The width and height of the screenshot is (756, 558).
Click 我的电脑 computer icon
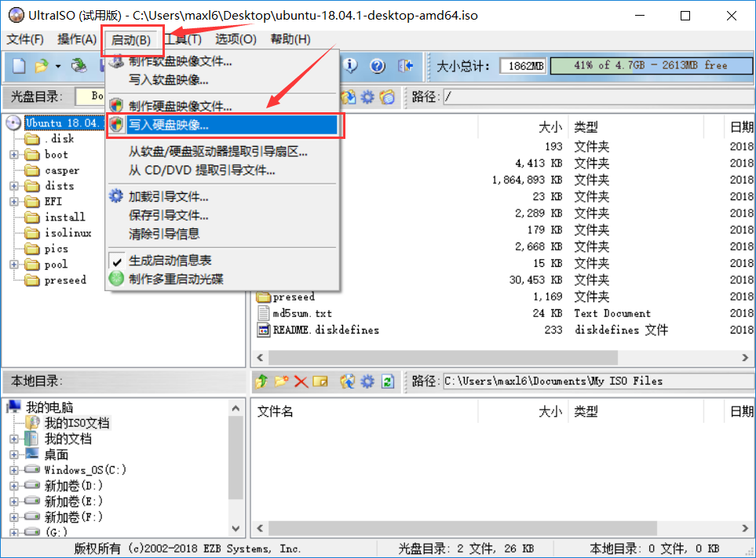14,407
